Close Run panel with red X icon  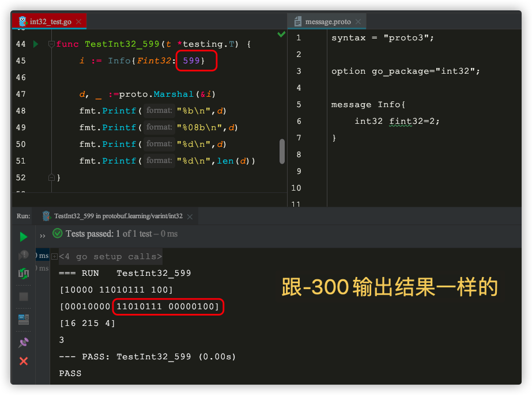pos(24,361)
